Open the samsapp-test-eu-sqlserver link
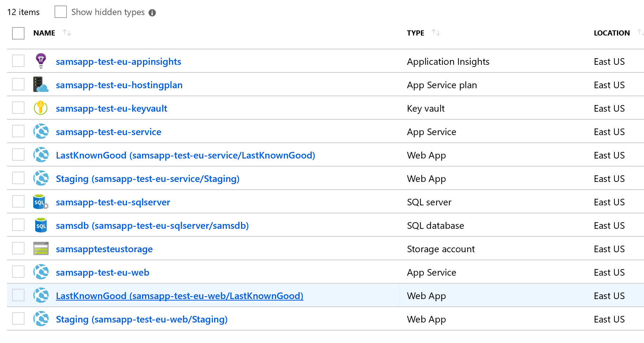This screenshot has width=644, height=343. 113,202
